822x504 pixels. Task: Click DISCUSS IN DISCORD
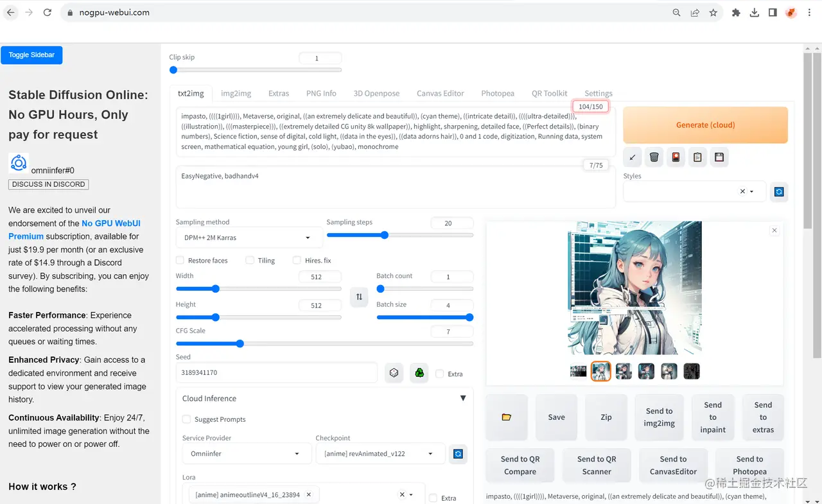point(49,184)
